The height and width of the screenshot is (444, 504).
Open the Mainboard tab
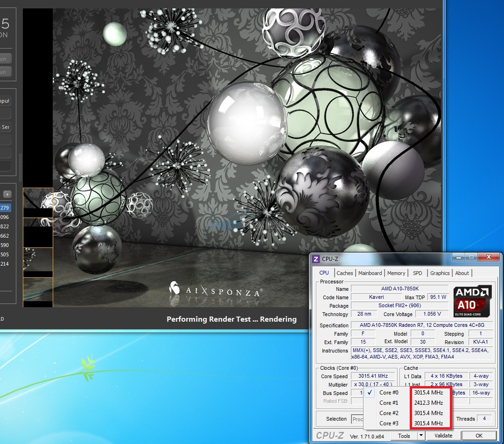coord(370,273)
